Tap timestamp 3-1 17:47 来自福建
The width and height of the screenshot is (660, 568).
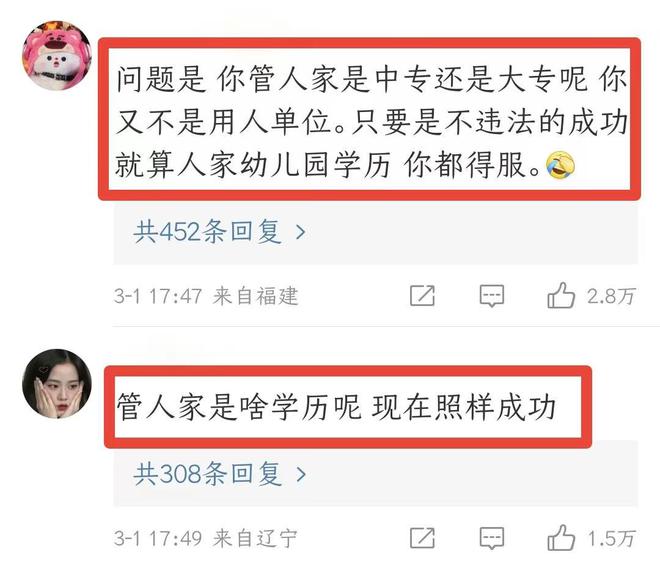click(x=206, y=296)
